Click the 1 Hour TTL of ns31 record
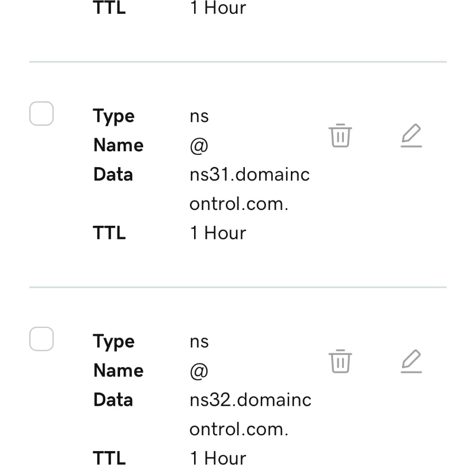Screen dimensions: 476x476 [x=218, y=233]
